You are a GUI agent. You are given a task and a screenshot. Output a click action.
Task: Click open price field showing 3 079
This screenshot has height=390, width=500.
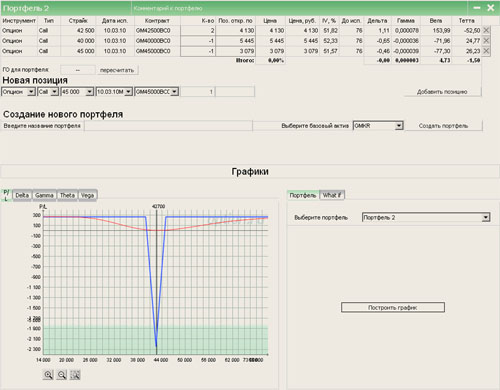[x=236, y=51]
